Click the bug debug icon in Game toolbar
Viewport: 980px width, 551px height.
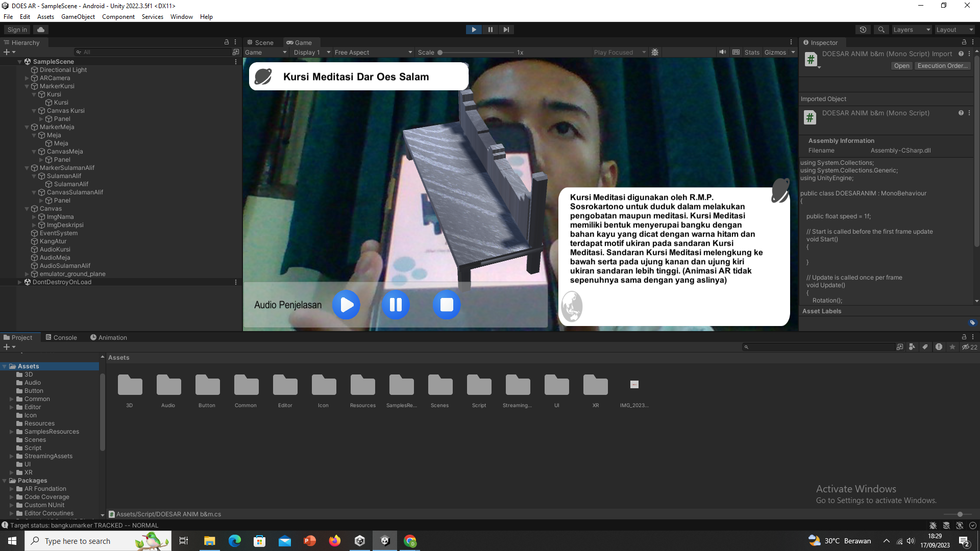tap(655, 52)
